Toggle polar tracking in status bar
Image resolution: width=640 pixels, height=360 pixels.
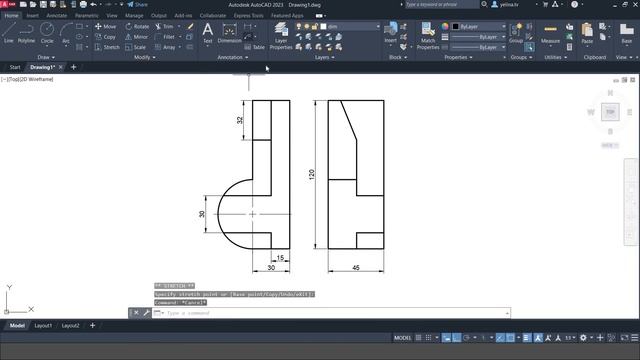467,338
